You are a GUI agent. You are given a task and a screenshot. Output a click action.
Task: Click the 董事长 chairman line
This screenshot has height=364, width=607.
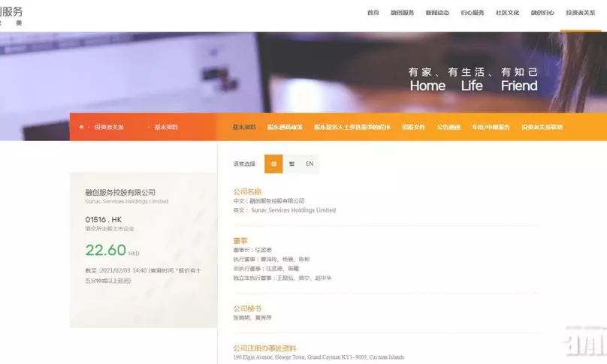[252, 250]
